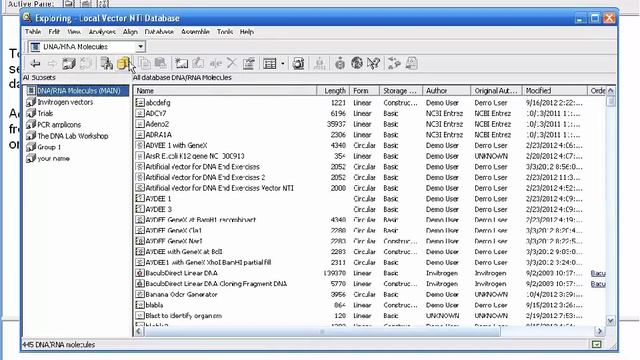Click the delete X toolbar icon
The image size is (640, 360).
pos(231,63)
